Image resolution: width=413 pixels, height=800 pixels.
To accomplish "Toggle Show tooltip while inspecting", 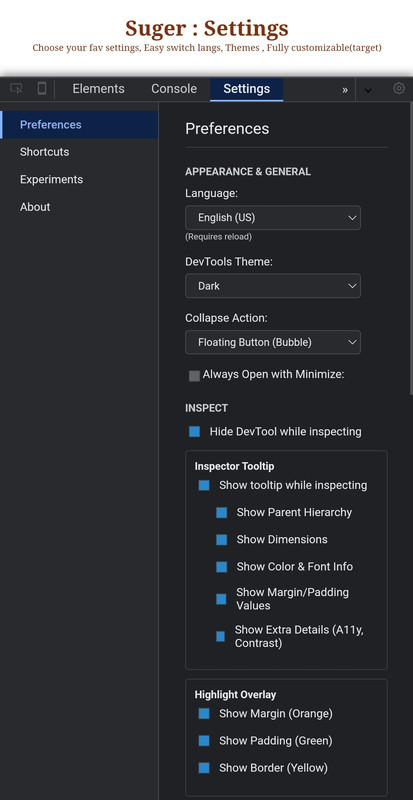I will coord(204,485).
